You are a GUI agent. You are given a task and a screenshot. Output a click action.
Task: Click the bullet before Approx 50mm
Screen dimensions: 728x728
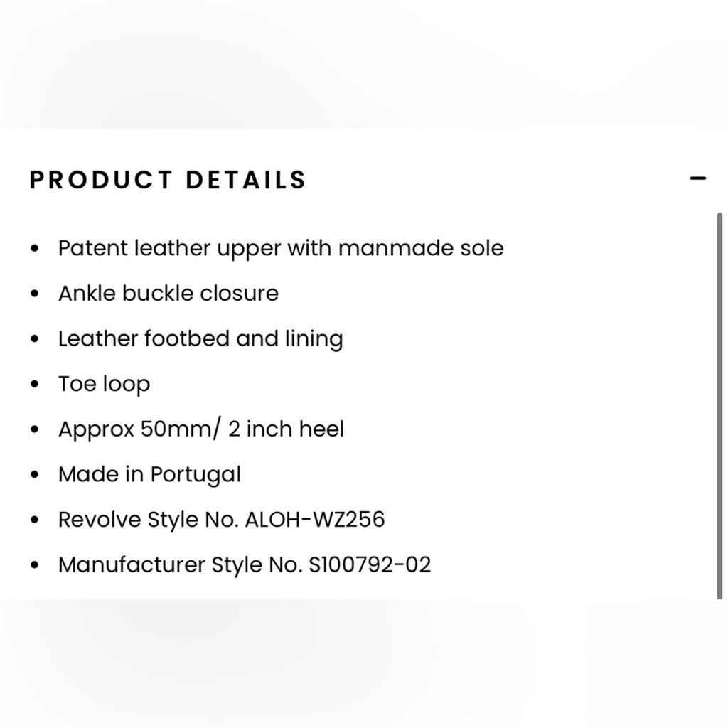point(34,429)
